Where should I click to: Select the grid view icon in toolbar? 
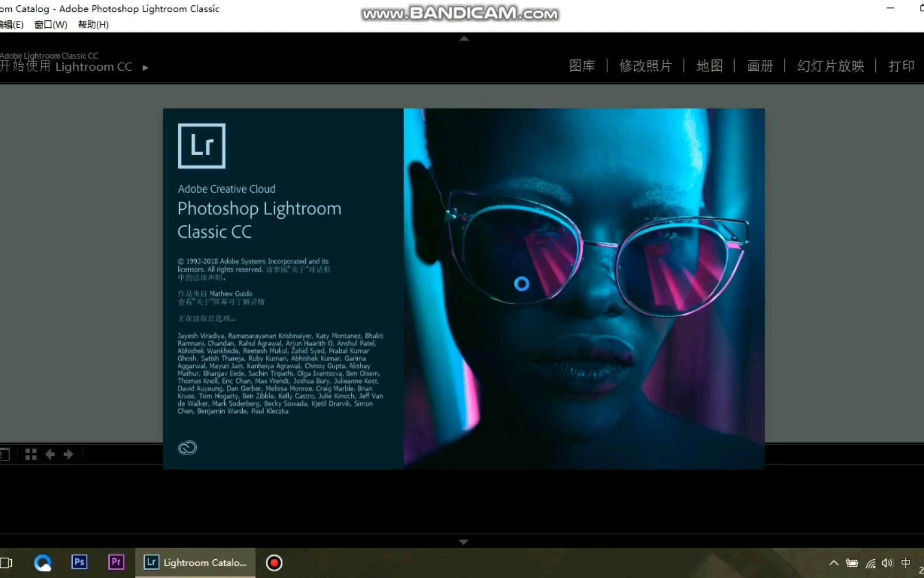(x=30, y=454)
